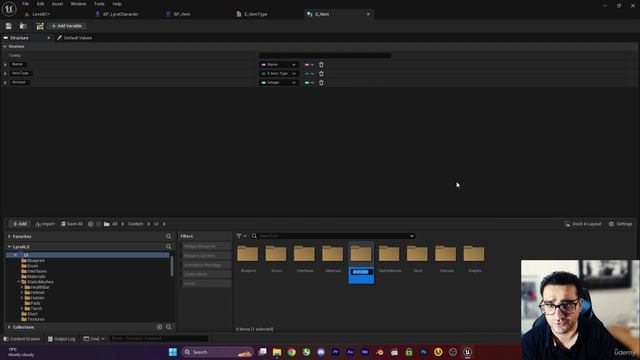The width and height of the screenshot is (640, 360).
Task: Open Content Browser Settings
Action: [x=620, y=224]
